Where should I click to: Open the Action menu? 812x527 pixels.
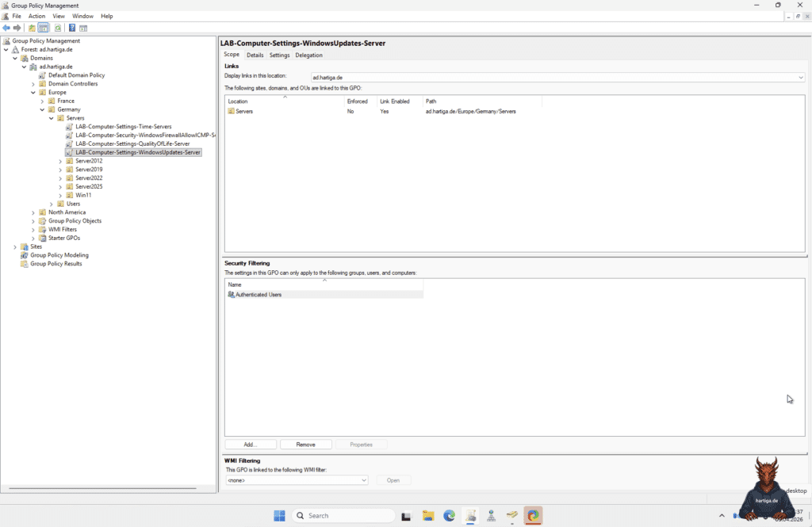[x=36, y=15]
